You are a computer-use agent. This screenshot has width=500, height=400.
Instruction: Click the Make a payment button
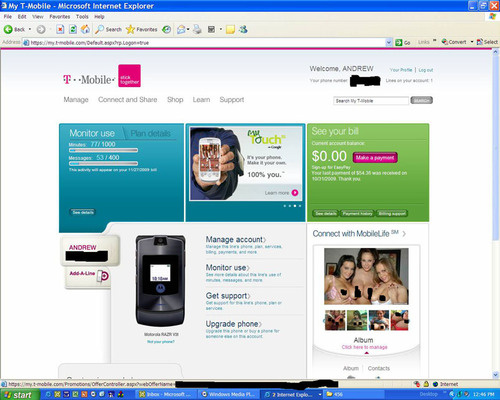pyautogui.click(x=375, y=157)
